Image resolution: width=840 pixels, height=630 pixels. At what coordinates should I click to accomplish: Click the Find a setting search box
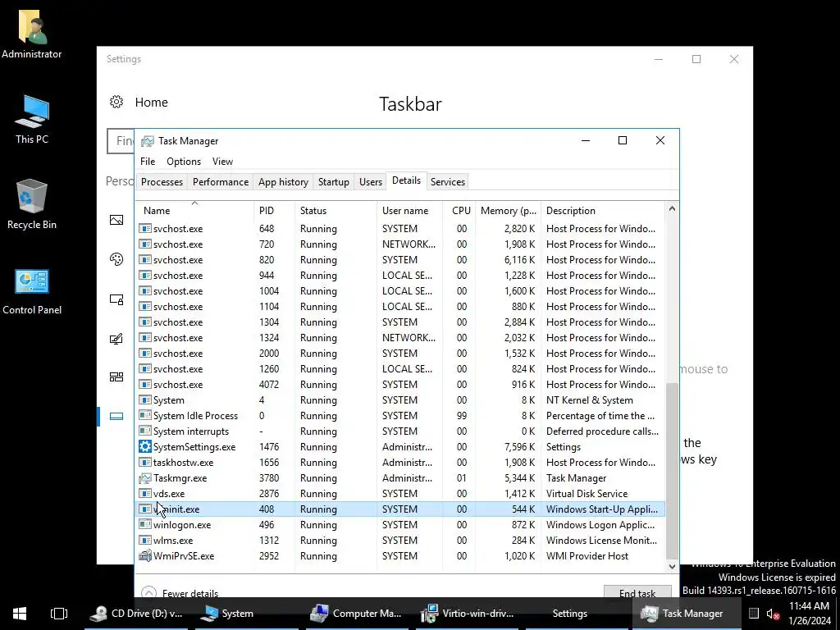(x=121, y=141)
